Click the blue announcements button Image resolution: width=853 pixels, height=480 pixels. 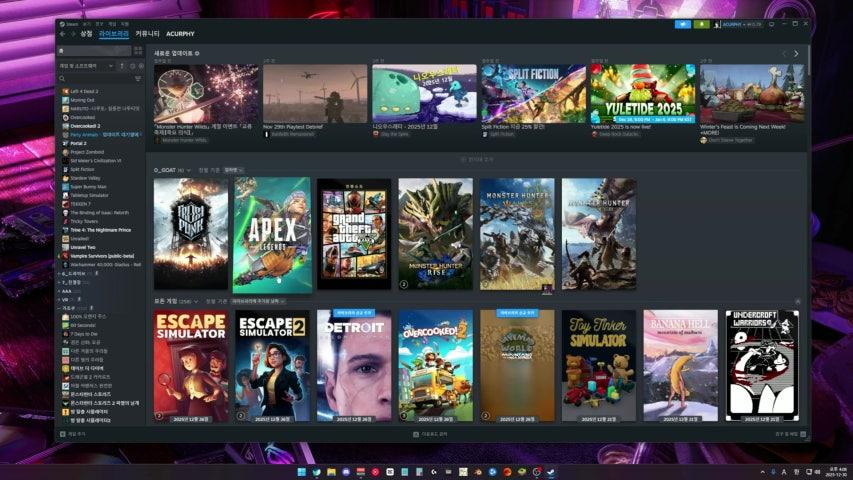pos(683,24)
